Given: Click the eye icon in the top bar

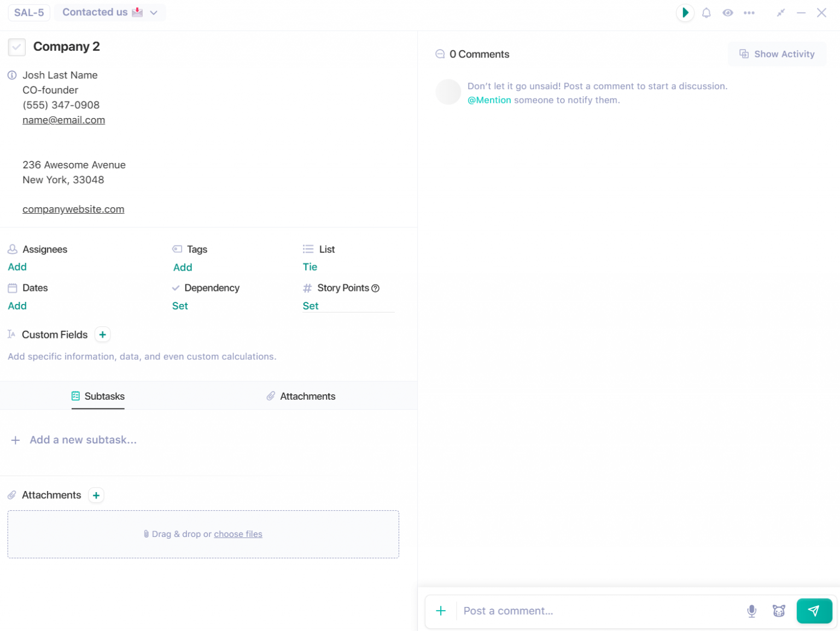Looking at the screenshot, I should tap(728, 13).
